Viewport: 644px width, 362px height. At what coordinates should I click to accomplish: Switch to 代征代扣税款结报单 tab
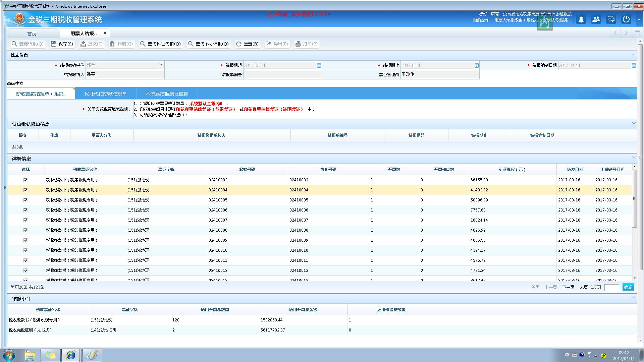(105, 94)
